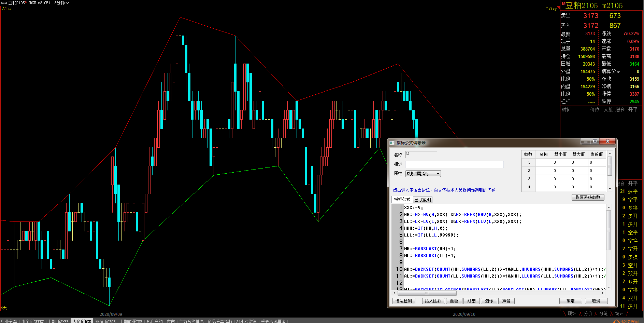
Task: Switch to the 公式说明 tab
Action: tap(423, 200)
